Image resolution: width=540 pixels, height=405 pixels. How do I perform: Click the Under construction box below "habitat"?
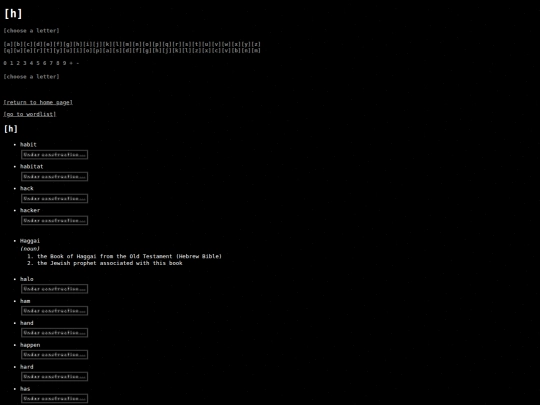pos(54,177)
